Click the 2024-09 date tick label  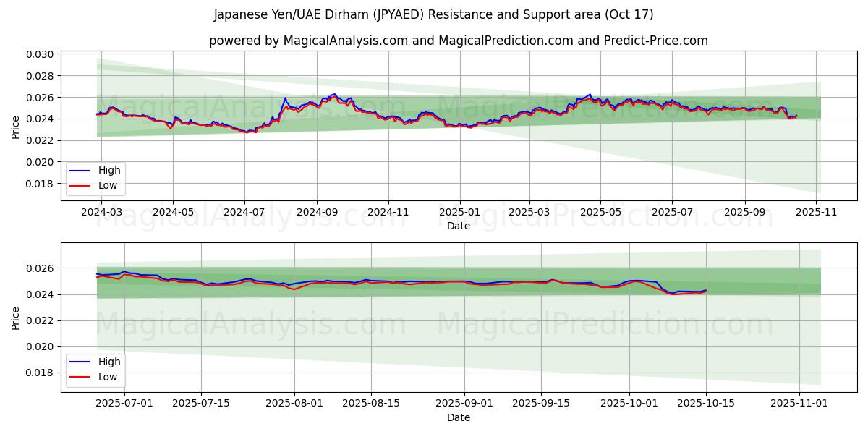click(317, 213)
